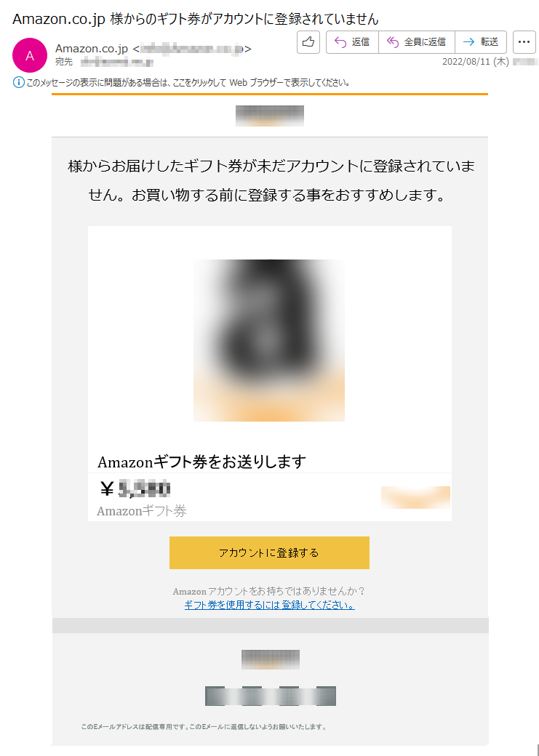The height and width of the screenshot is (756, 539).
Task: Click 全員に返信 to reply all
Action: [x=417, y=42]
